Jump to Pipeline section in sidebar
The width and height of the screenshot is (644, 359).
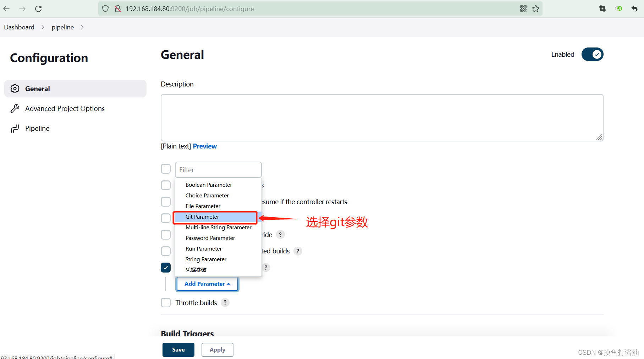coord(75,128)
